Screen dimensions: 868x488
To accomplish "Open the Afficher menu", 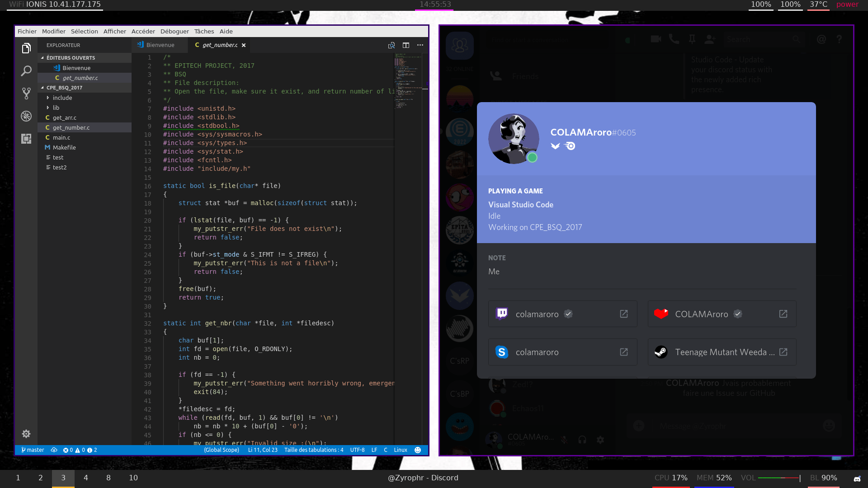I will pos(115,31).
